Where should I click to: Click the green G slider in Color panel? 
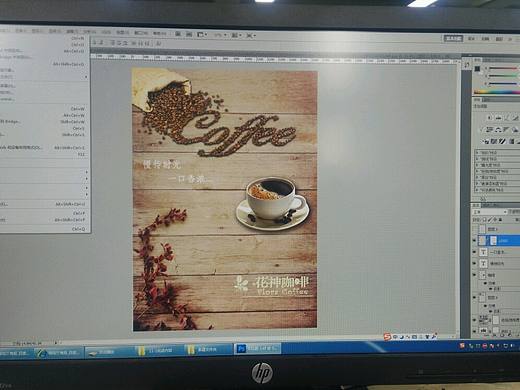pyautogui.click(x=503, y=76)
